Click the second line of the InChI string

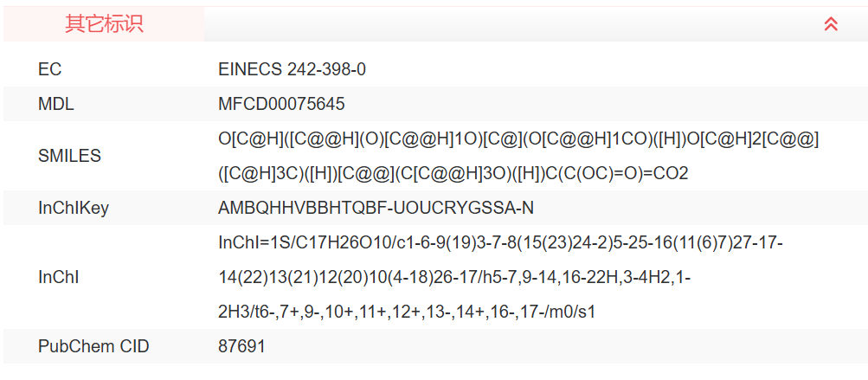pos(453,277)
